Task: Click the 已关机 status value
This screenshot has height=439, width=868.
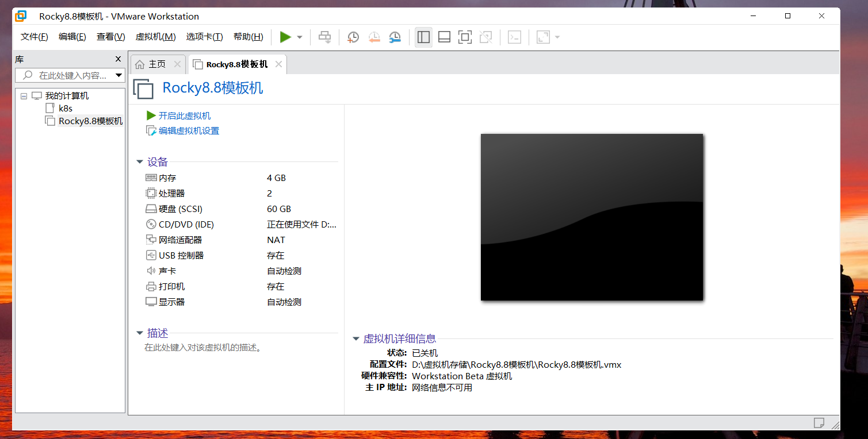Action: (x=425, y=353)
